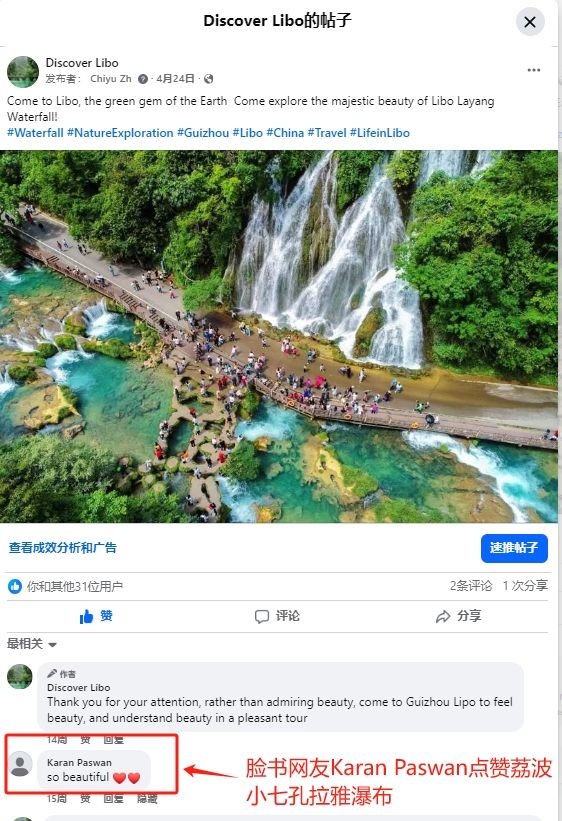The image size is (562, 821).
Task: Click the blue 速推帖子 boost button
Action: pos(514,548)
